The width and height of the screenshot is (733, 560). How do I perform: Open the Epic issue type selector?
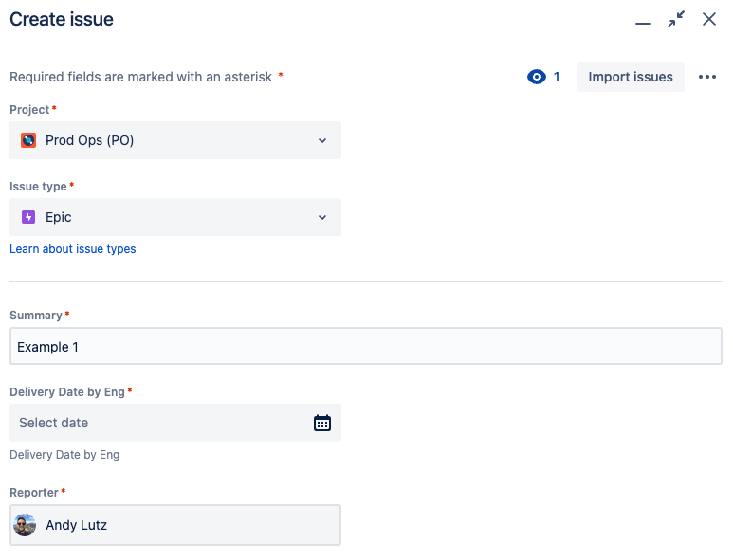(x=175, y=217)
